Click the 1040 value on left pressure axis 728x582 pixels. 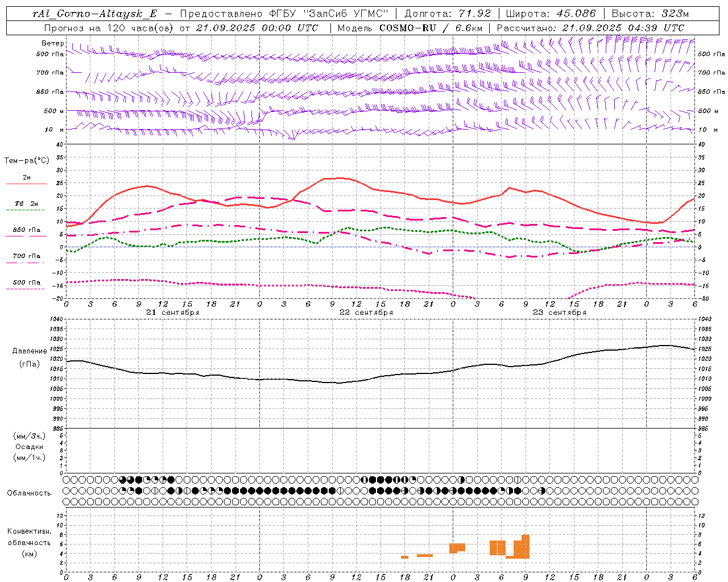(55, 319)
